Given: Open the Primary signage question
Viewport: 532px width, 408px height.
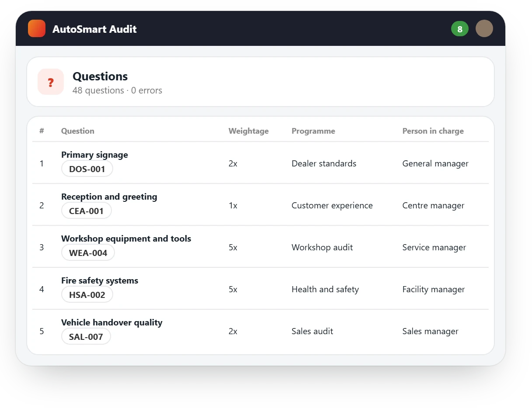Looking at the screenshot, I should click(x=94, y=155).
